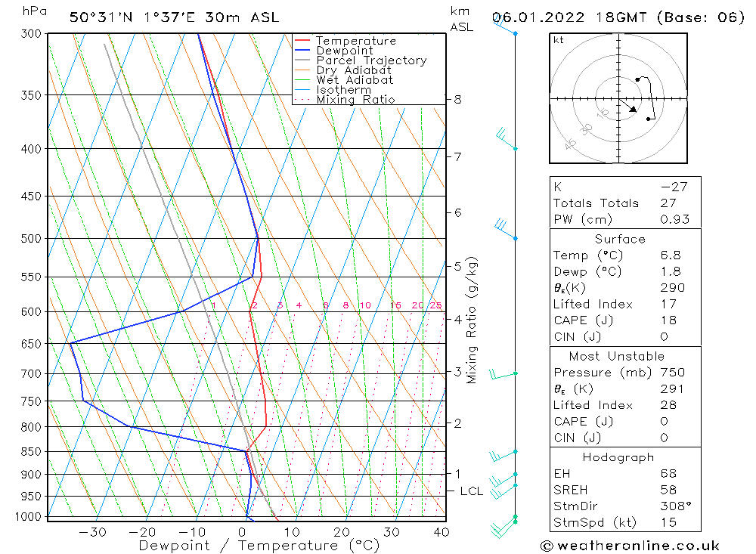Select the gray Parcel Trajectory legend line
Viewport: 756px width, 554px height.
302,60
